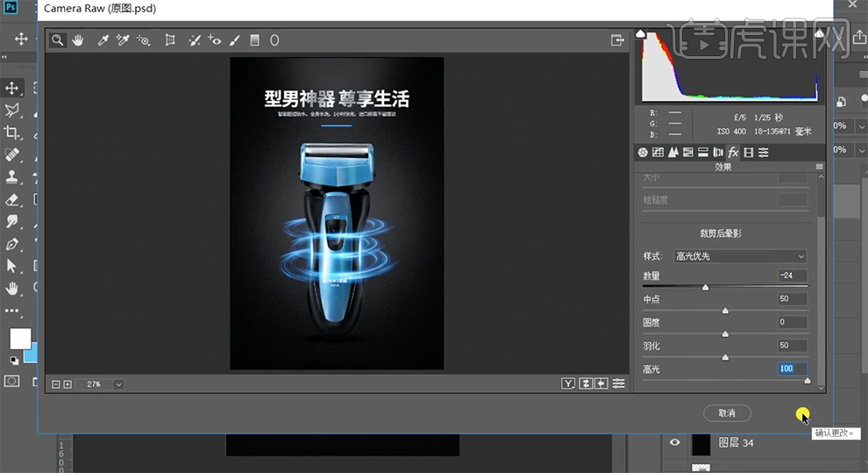The width and height of the screenshot is (868, 473).
Task: Click the 中点 value input field
Action: pos(792,299)
